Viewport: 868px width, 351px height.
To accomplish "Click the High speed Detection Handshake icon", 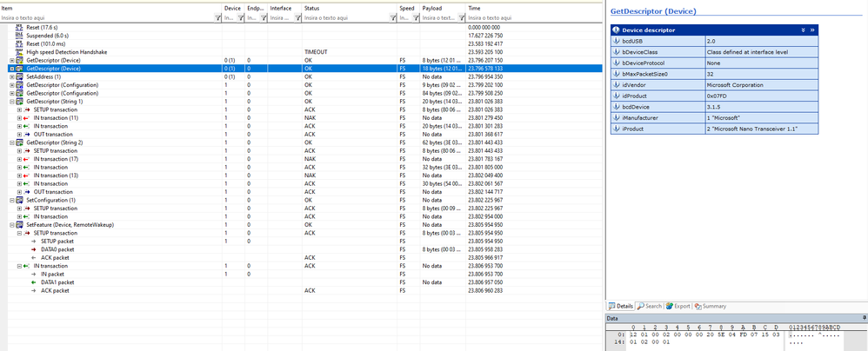I will (x=19, y=52).
